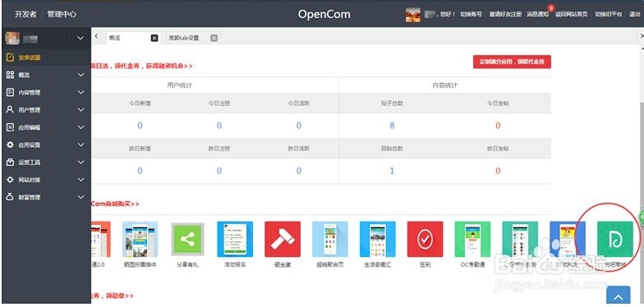The width and height of the screenshot is (644, 307).
Task: Expand the 用户管理 menu chevron
Action: (80, 110)
